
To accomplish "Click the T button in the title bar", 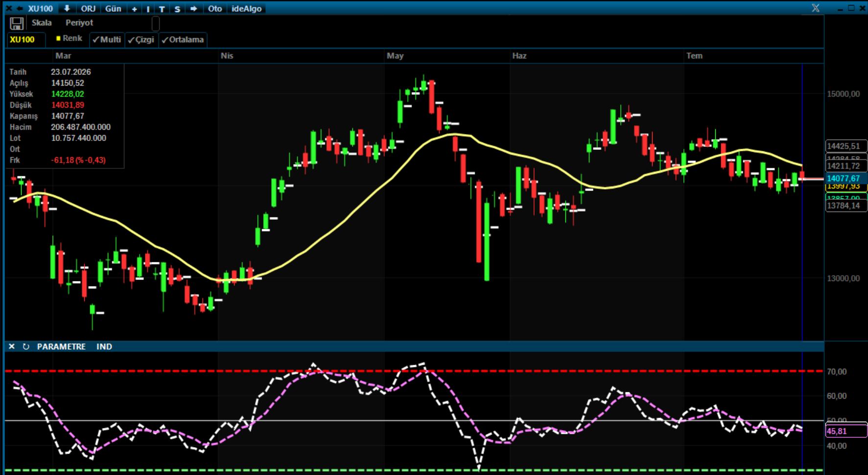I will [x=162, y=9].
